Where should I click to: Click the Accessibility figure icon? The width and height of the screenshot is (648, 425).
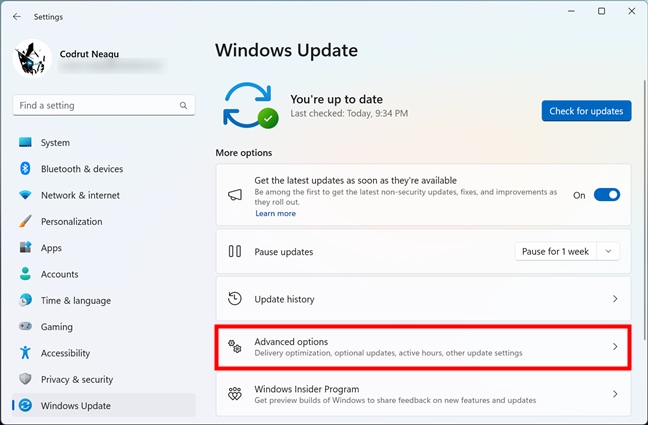(25, 353)
